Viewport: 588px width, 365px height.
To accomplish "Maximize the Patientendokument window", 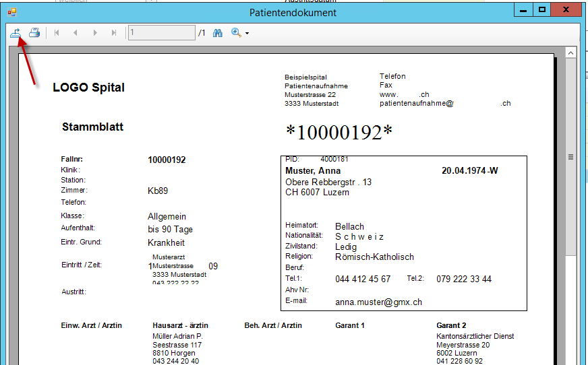I will coord(541,9).
